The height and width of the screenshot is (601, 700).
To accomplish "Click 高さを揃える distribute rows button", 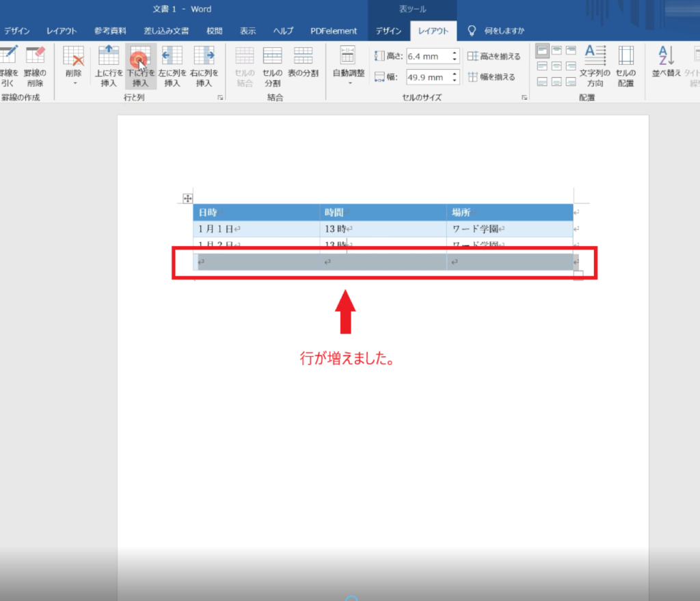I will (x=494, y=57).
